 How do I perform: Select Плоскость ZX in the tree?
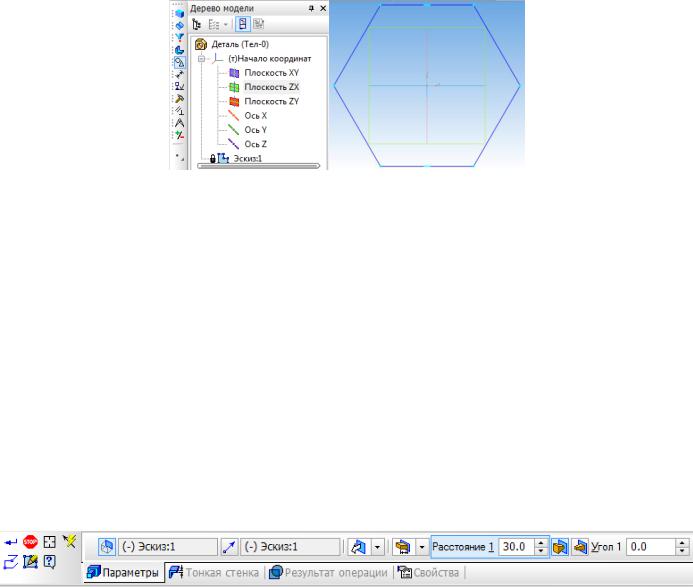pos(271,87)
